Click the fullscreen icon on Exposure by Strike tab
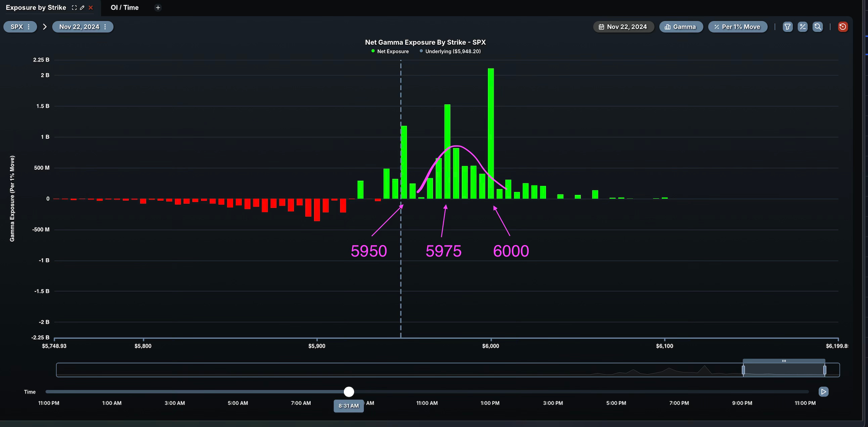The height and width of the screenshot is (427, 868). click(x=74, y=7)
